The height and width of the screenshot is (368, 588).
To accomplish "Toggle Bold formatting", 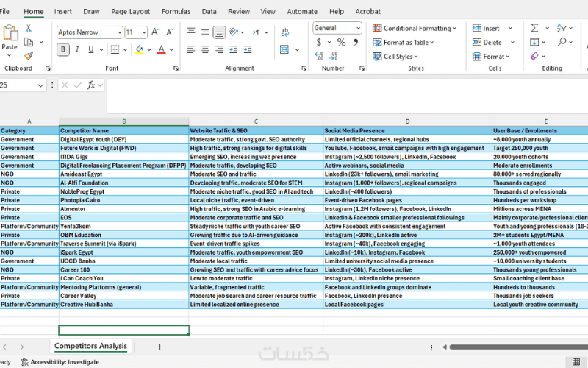I will click(x=63, y=49).
